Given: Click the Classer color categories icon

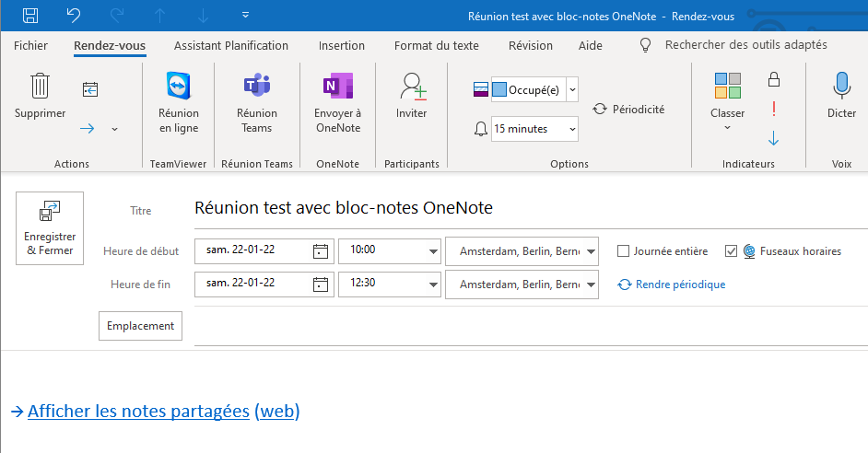Looking at the screenshot, I should click(x=727, y=86).
